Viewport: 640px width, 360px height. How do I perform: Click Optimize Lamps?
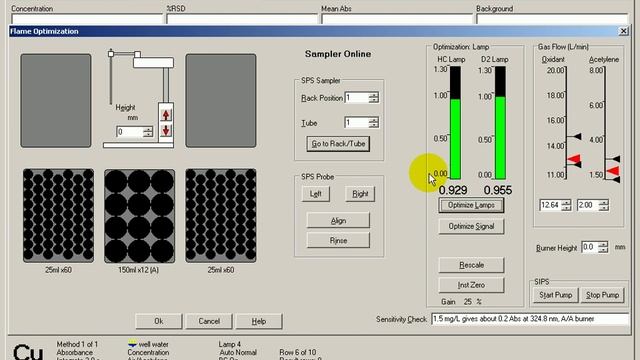(471, 205)
